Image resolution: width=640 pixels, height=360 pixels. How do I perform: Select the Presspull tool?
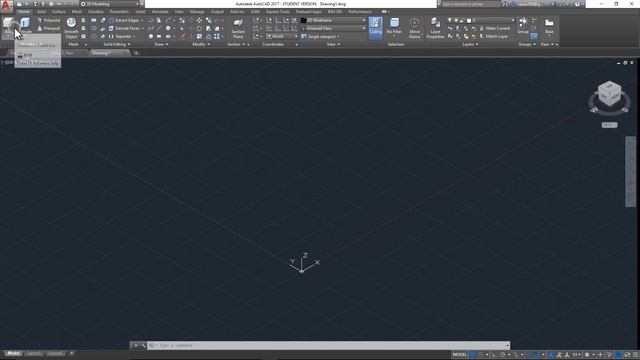click(49, 29)
